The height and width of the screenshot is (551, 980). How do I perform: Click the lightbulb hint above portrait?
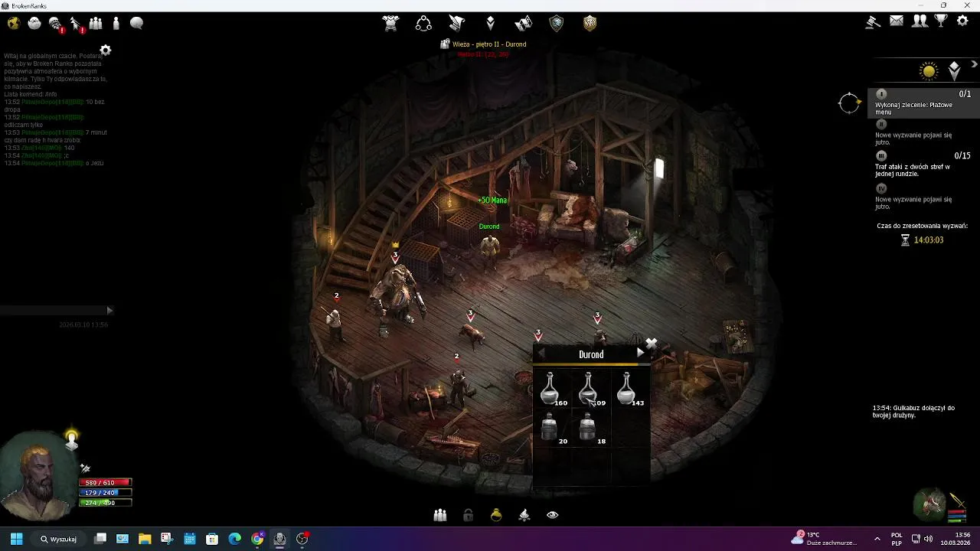coord(72,439)
